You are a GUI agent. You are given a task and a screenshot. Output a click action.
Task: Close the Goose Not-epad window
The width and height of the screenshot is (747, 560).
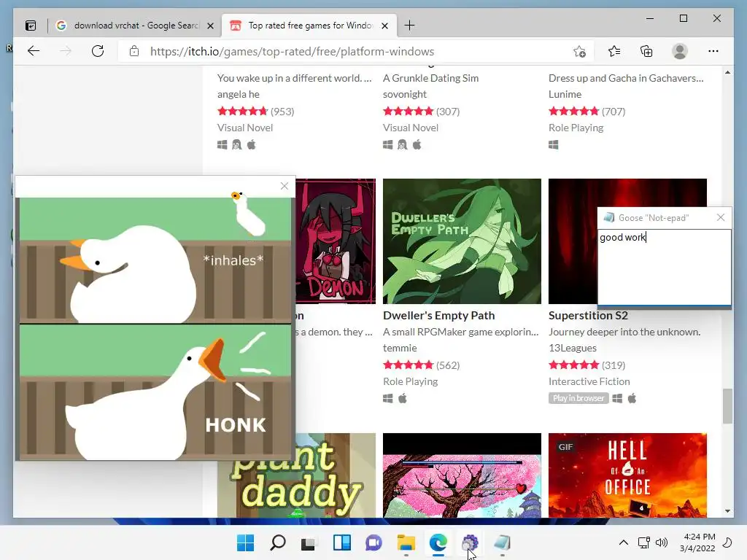click(x=721, y=217)
